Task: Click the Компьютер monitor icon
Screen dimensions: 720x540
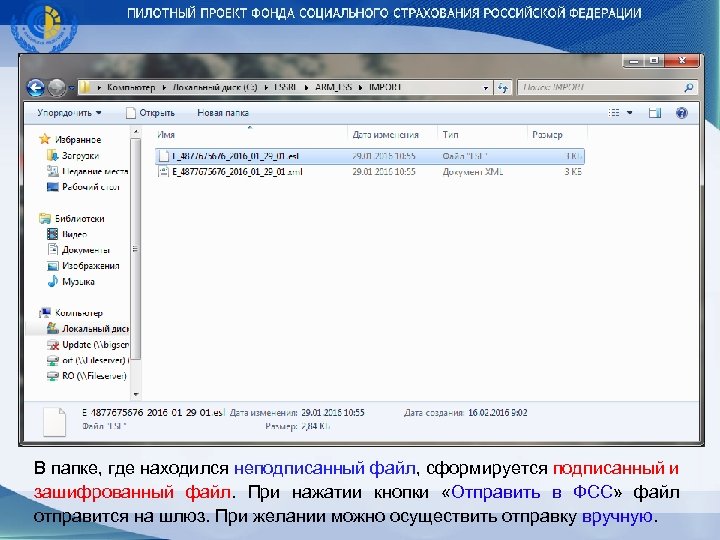Action: [45, 313]
